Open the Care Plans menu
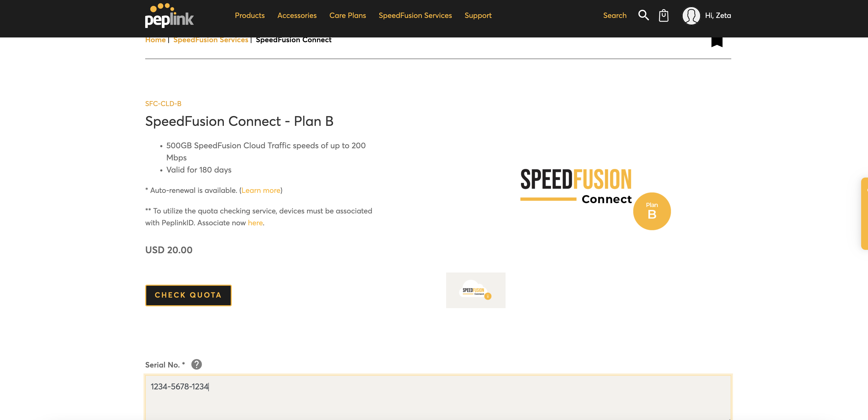 (x=347, y=16)
